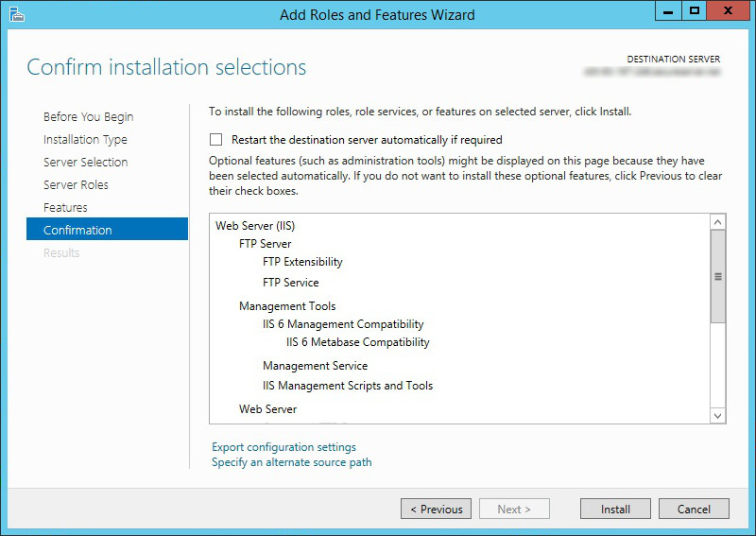Screen dimensions: 756x536
Task: Select the last Web Server row
Action: tap(267, 409)
